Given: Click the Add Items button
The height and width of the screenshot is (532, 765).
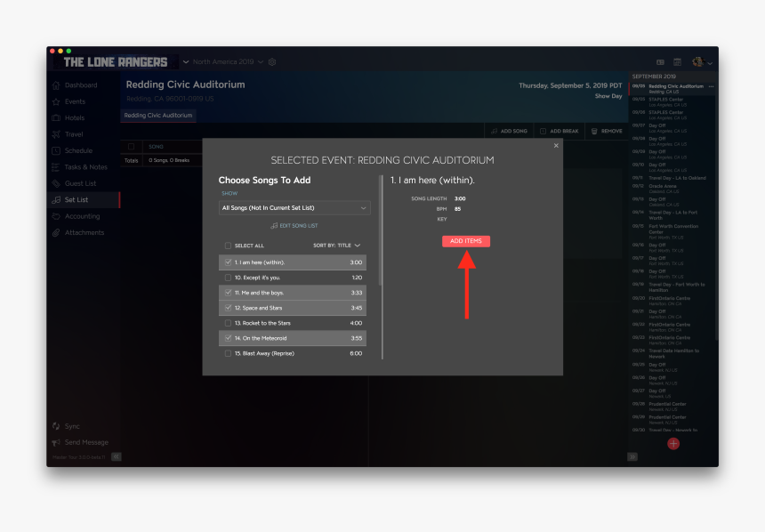Looking at the screenshot, I should click(x=466, y=241).
